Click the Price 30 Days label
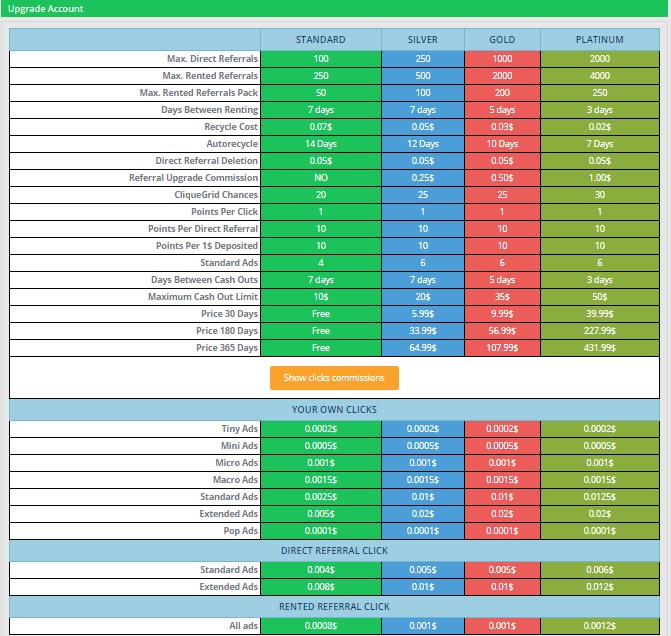The image size is (671, 636). pyautogui.click(x=229, y=314)
